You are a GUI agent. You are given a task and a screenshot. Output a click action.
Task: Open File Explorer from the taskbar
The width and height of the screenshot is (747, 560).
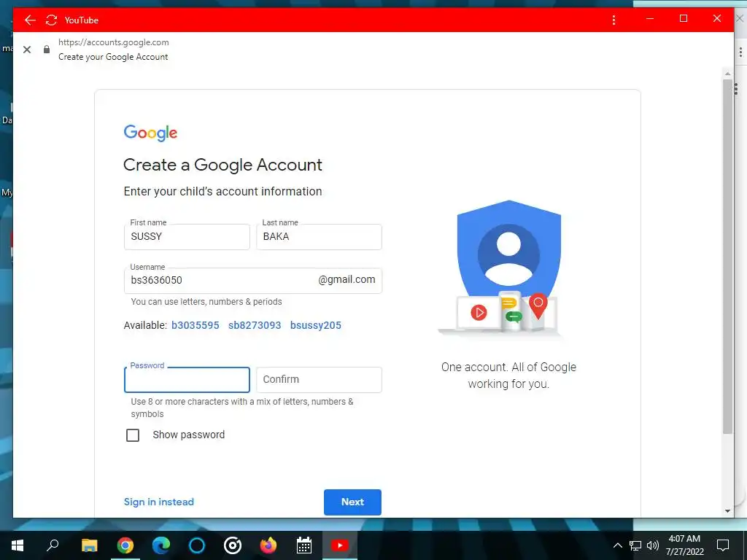click(89, 545)
